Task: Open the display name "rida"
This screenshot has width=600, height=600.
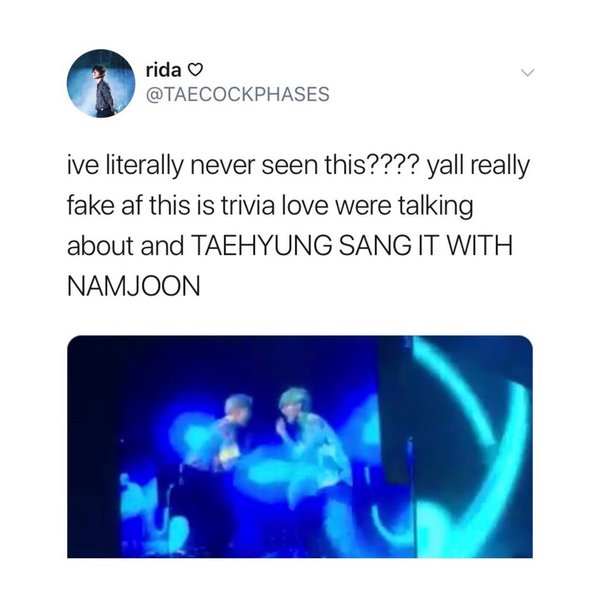Action: [x=163, y=70]
